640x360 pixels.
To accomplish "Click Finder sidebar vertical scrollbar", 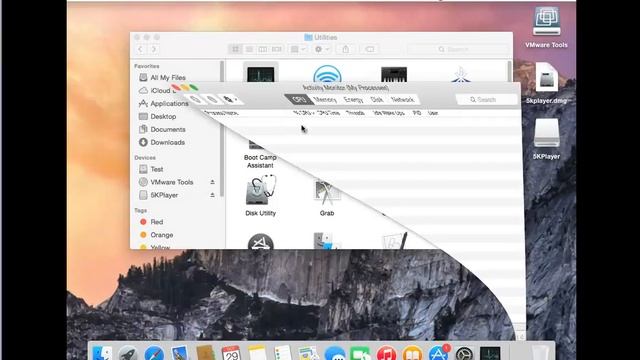I will click(222, 129).
